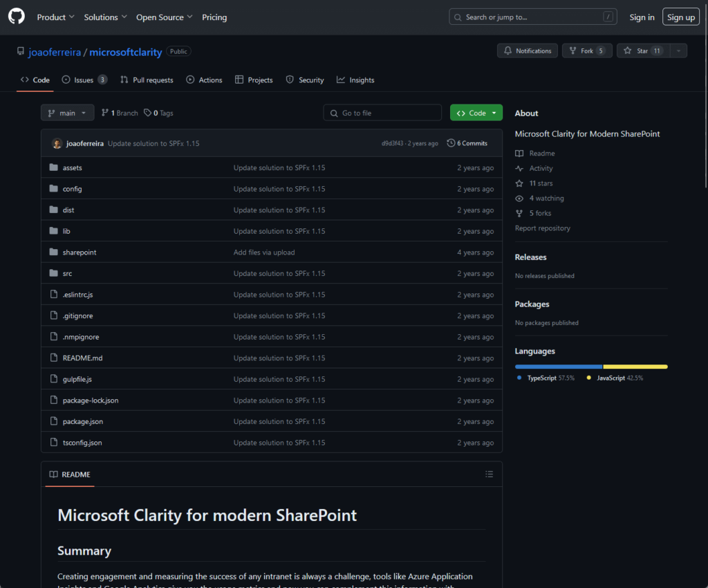Select the README tab heading

tap(70, 474)
